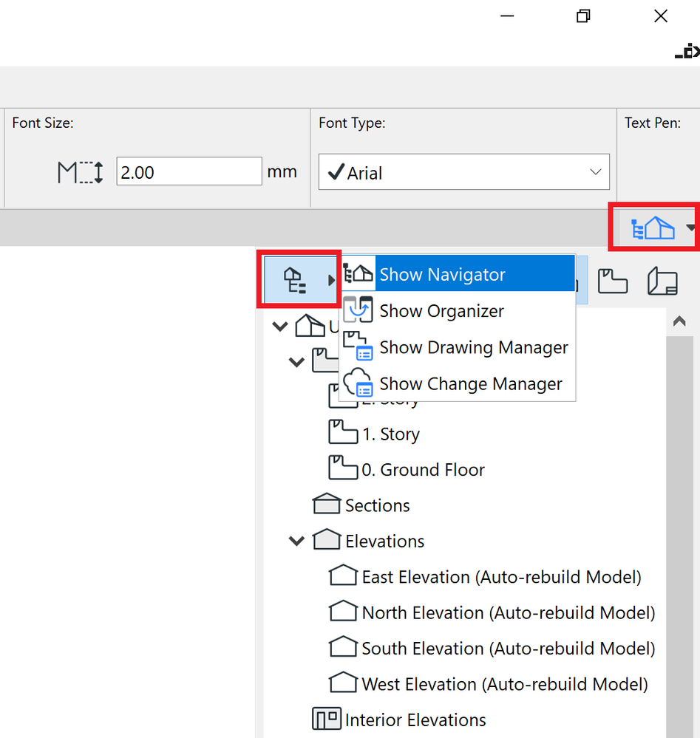Toggle the Arial font checkmark
Screen dimensions: 700x738
(337, 172)
